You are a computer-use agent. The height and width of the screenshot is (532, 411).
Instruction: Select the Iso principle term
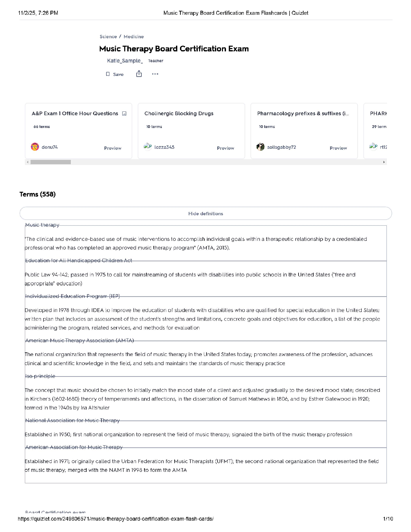coord(40,376)
